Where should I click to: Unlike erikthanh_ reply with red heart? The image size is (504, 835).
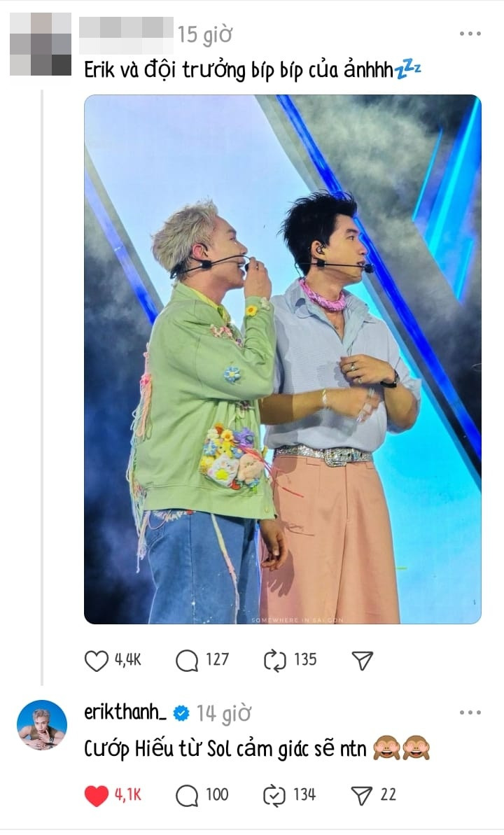pyautogui.click(x=97, y=796)
